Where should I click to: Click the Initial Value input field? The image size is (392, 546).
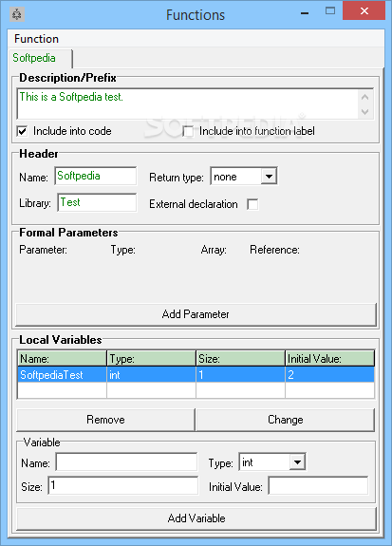click(x=318, y=486)
